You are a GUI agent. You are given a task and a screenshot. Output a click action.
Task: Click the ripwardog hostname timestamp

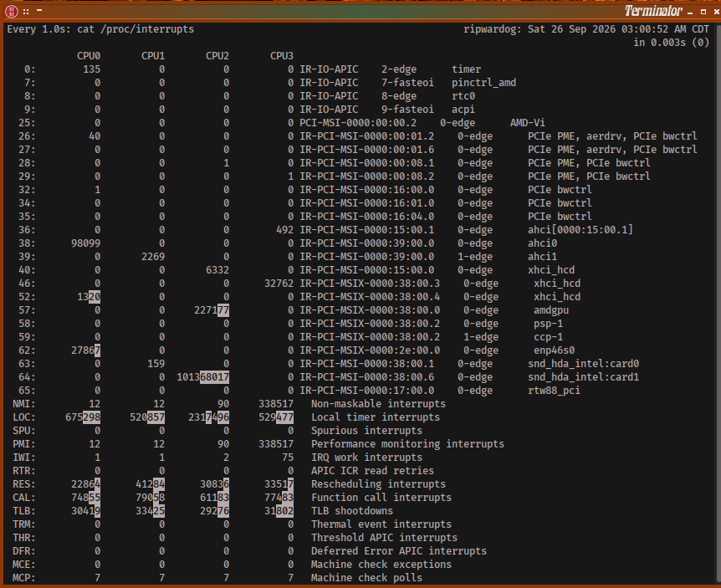[x=586, y=29]
